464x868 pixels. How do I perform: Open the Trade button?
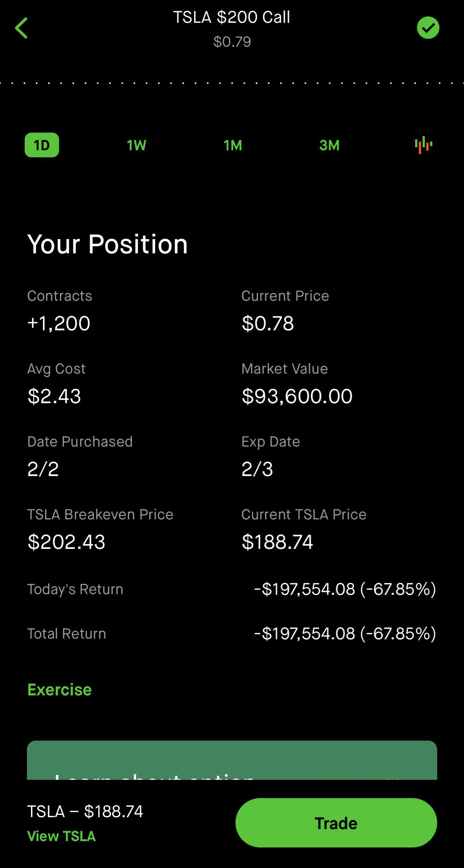(336, 823)
